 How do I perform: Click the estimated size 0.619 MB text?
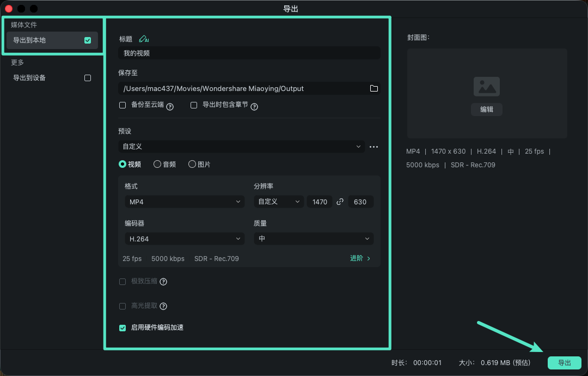(505, 363)
